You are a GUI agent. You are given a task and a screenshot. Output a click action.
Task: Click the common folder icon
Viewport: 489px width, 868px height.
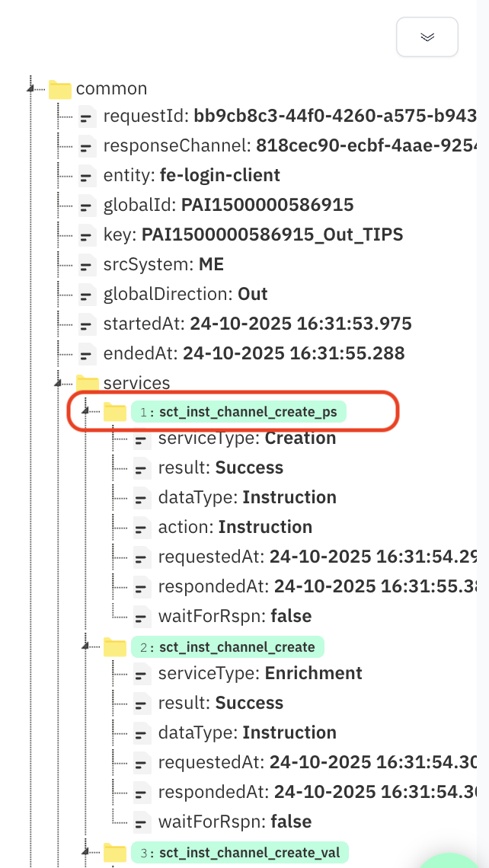click(x=59, y=89)
